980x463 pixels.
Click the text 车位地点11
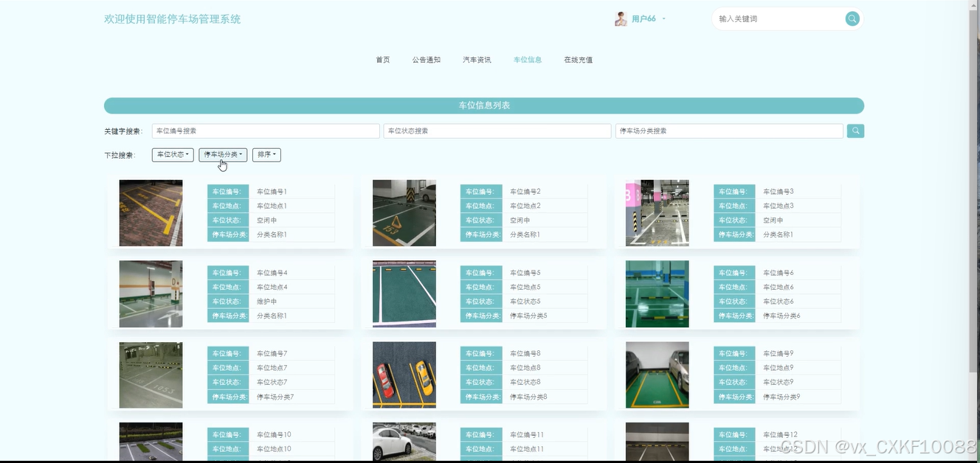(x=527, y=449)
